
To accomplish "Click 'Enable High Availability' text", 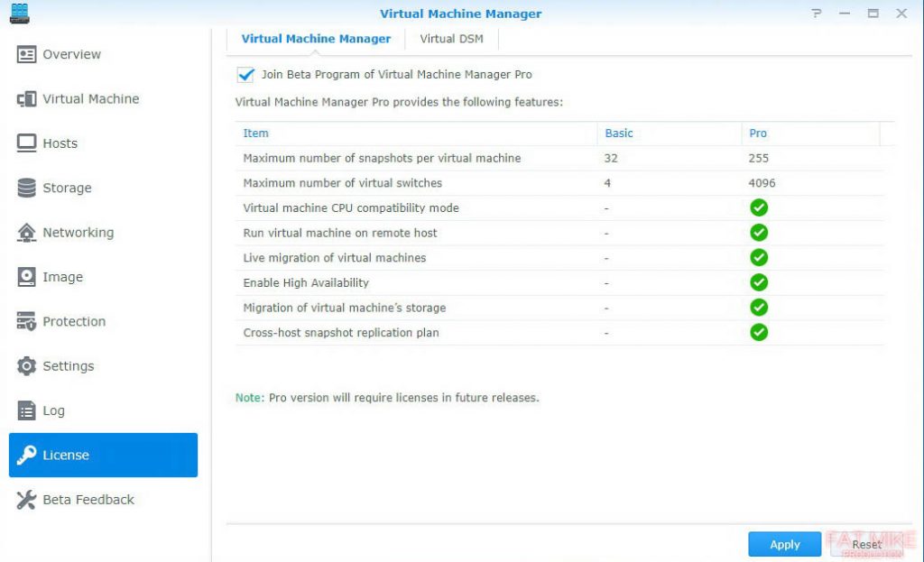I will 306,282.
